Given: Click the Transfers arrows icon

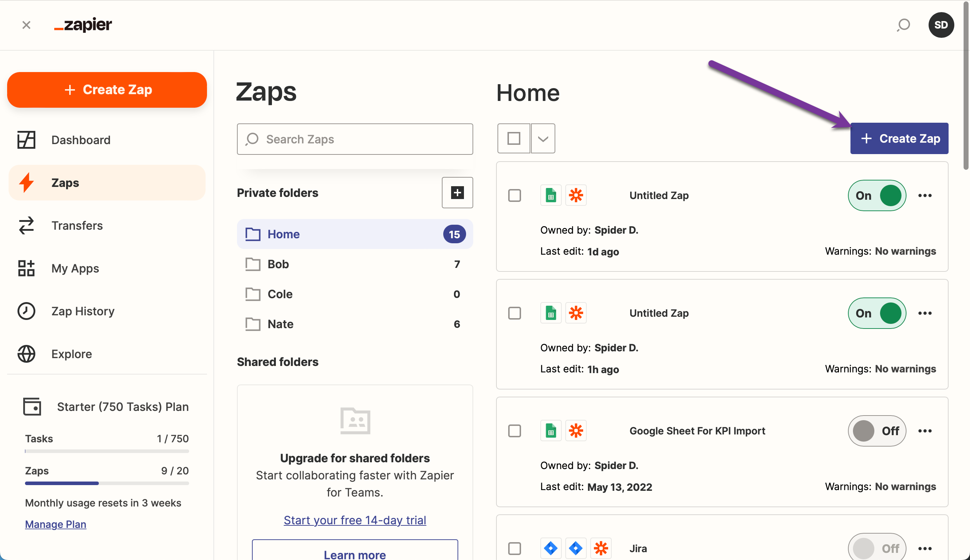Looking at the screenshot, I should click(x=26, y=225).
